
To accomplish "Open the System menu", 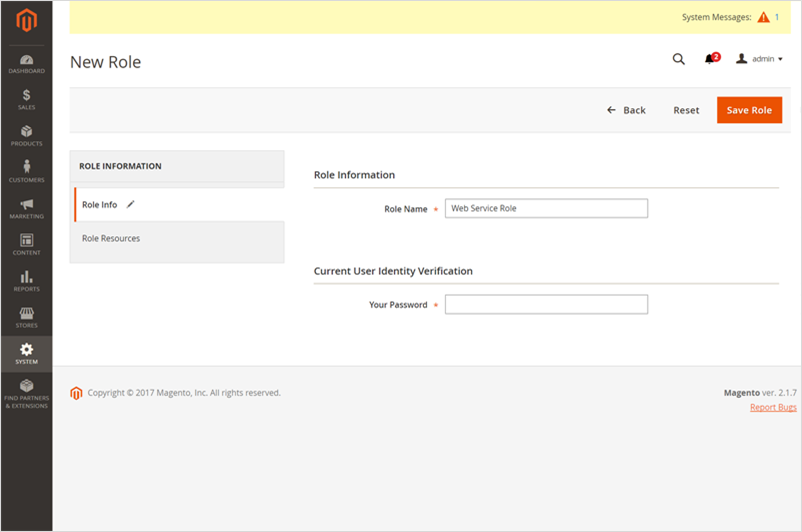I will (26, 353).
